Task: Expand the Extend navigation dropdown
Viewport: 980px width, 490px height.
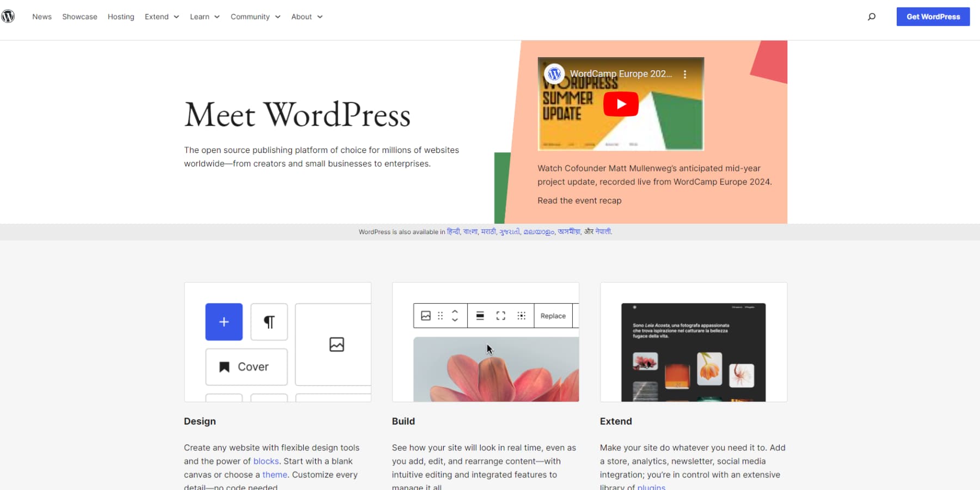Action: [x=161, y=16]
